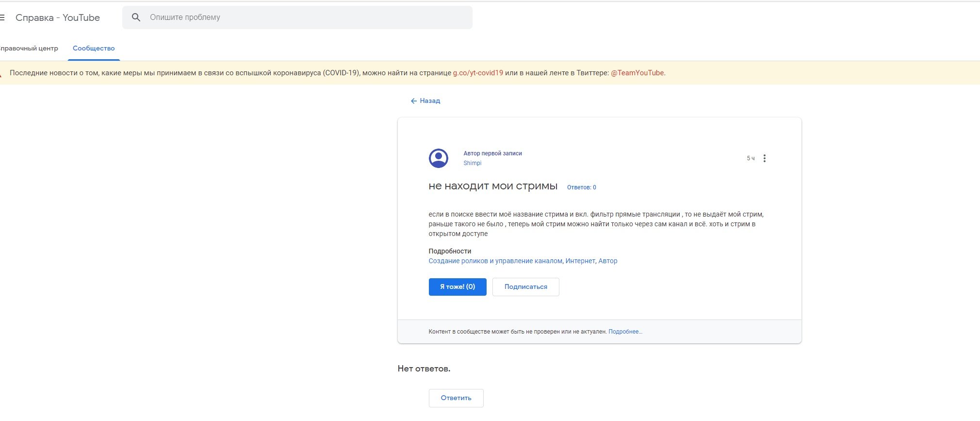
Task: Click the 'Интернет' detail tag
Action: [x=580, y=261]
